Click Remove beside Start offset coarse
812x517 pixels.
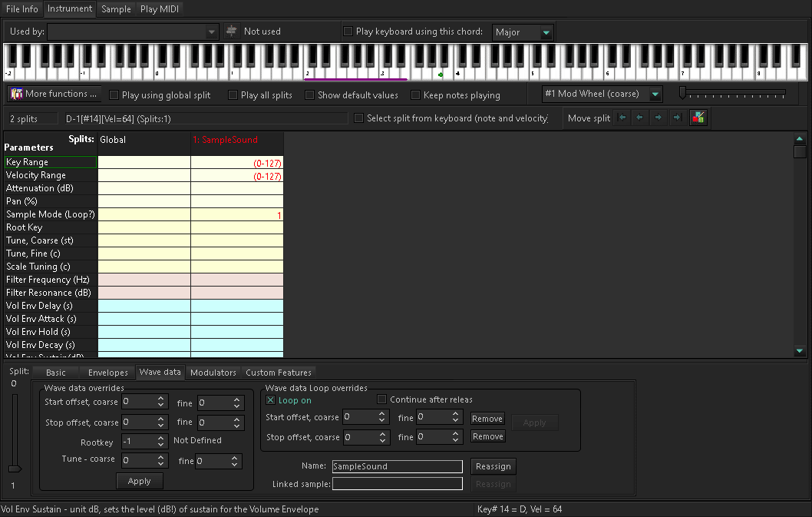click(x=487, y=419)
